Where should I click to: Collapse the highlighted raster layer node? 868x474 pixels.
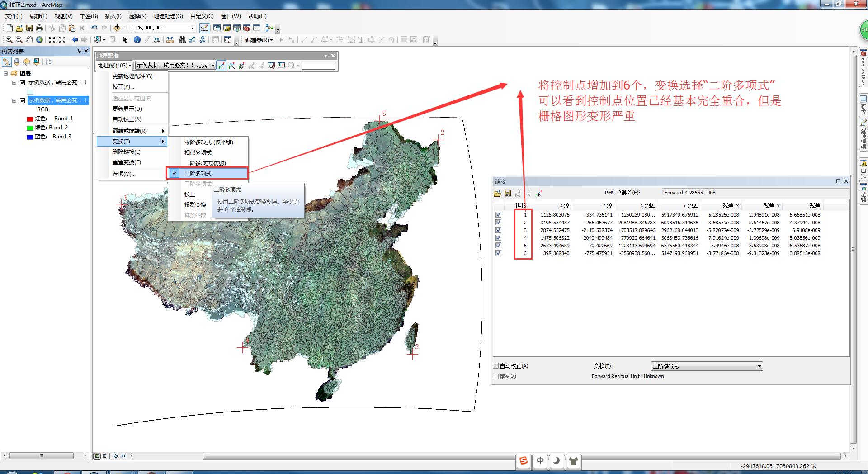14,100
